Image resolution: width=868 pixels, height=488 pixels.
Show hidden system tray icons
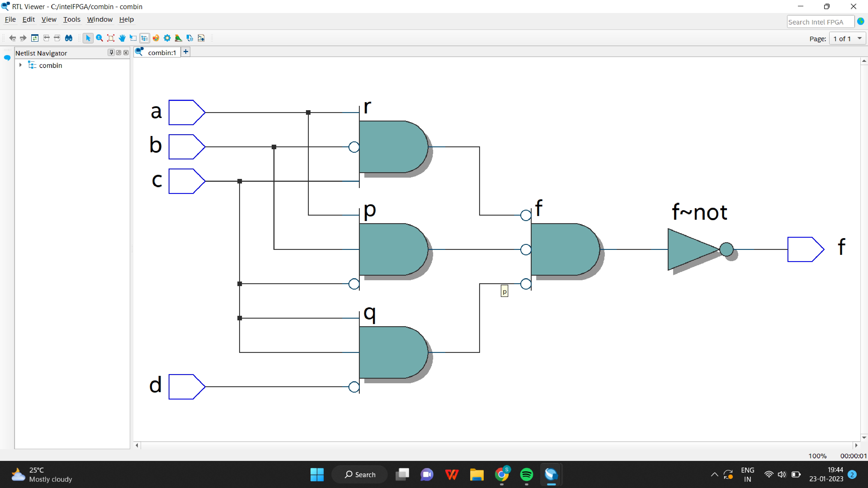point(714,475)
